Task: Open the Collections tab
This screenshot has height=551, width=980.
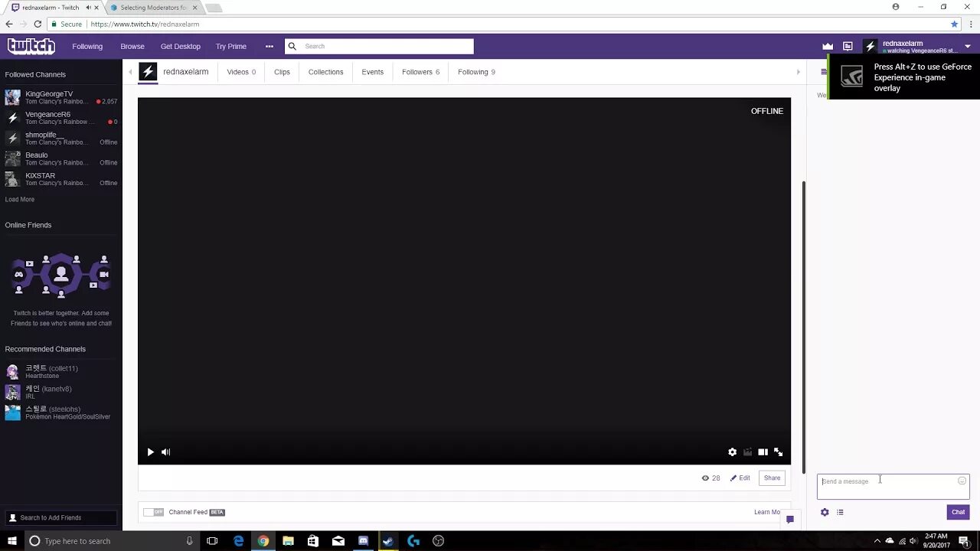Action: tap(325, 72)
